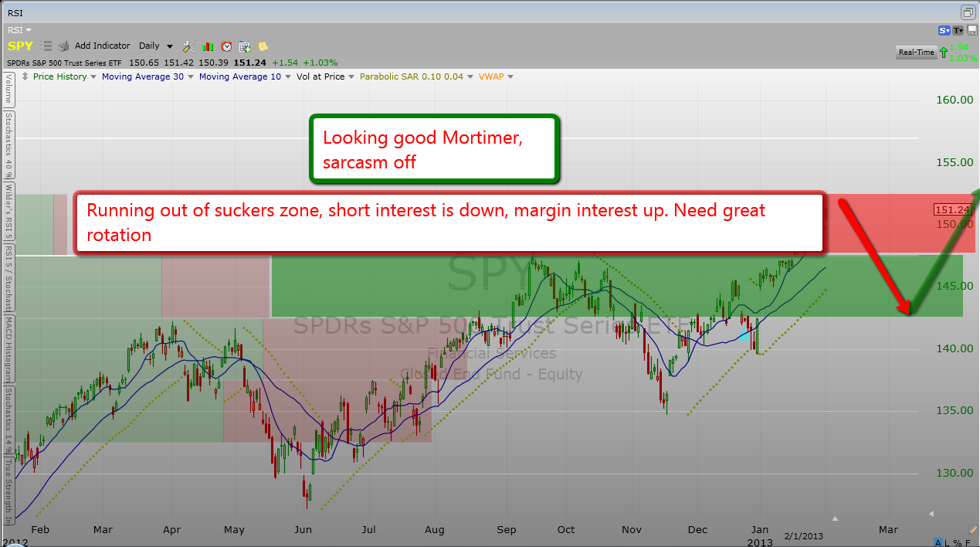Screen dimensions: 980x547
Task: Open the Daily timeframe dropdown
Action: click(156, 46)
